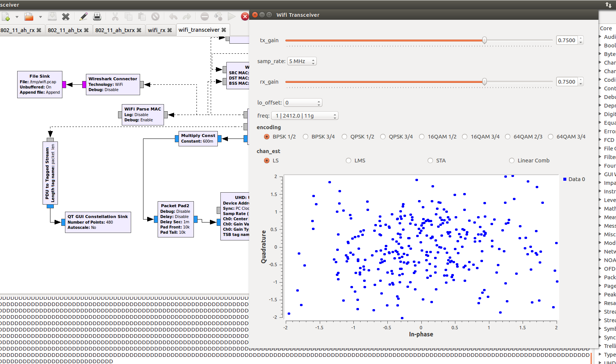
Task: Select 64QAM 2/3 encoding
Action: [508, 137]
